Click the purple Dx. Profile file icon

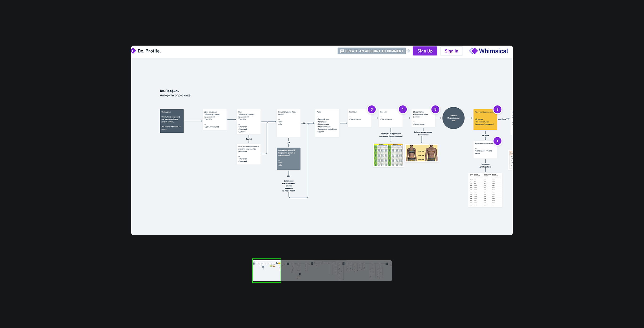click(x=133, y=51)
